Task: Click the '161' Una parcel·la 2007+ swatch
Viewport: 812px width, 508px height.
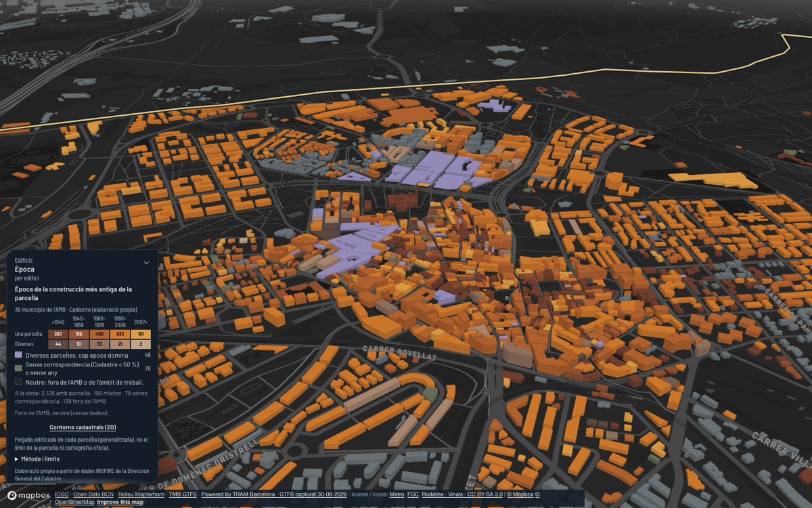Action: [141, 334]
